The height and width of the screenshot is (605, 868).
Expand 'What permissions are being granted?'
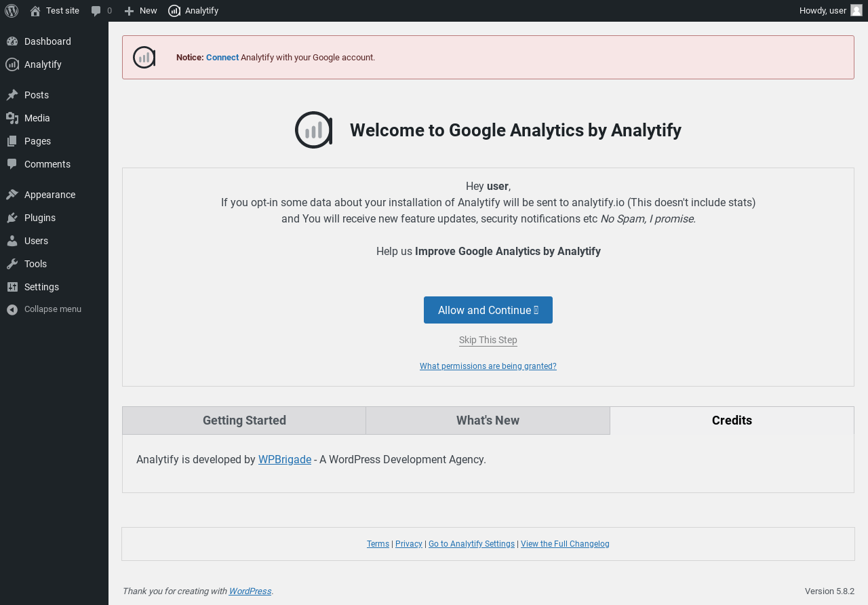tap(488, 366)
